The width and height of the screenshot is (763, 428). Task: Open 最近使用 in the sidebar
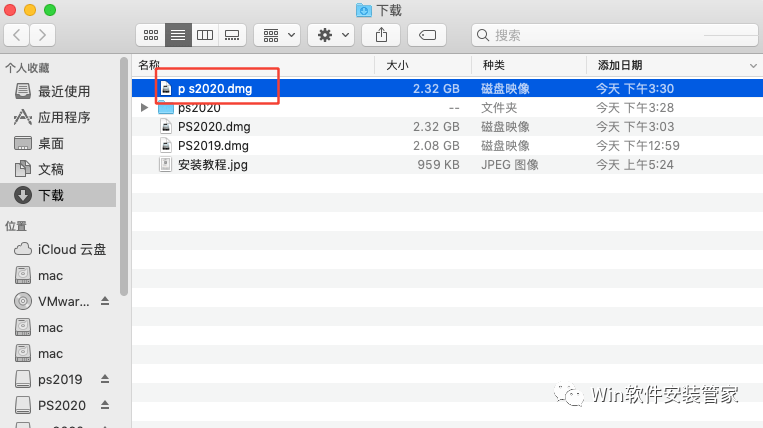point(58,91)
